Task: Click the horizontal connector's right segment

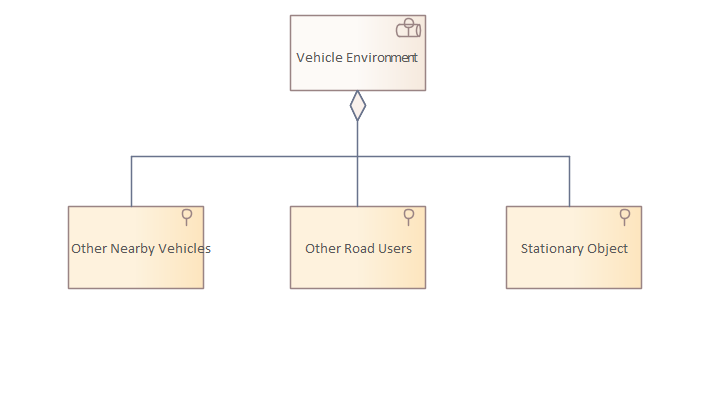Action: (465, 156)
